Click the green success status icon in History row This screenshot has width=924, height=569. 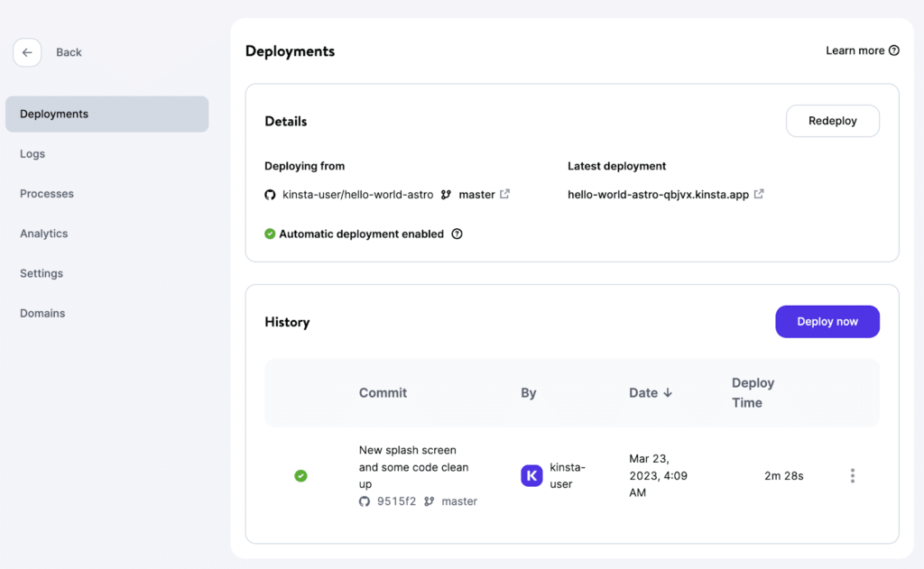tap(300, 475)
